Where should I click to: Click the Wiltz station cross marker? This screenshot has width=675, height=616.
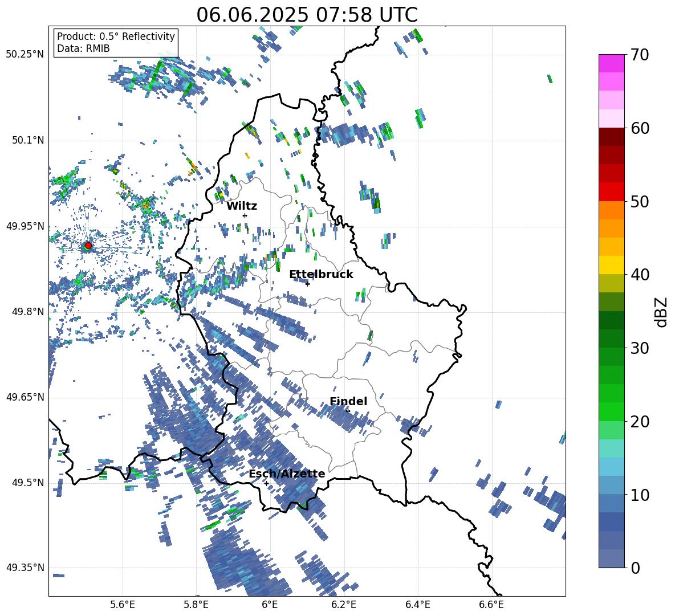(245, 215)
